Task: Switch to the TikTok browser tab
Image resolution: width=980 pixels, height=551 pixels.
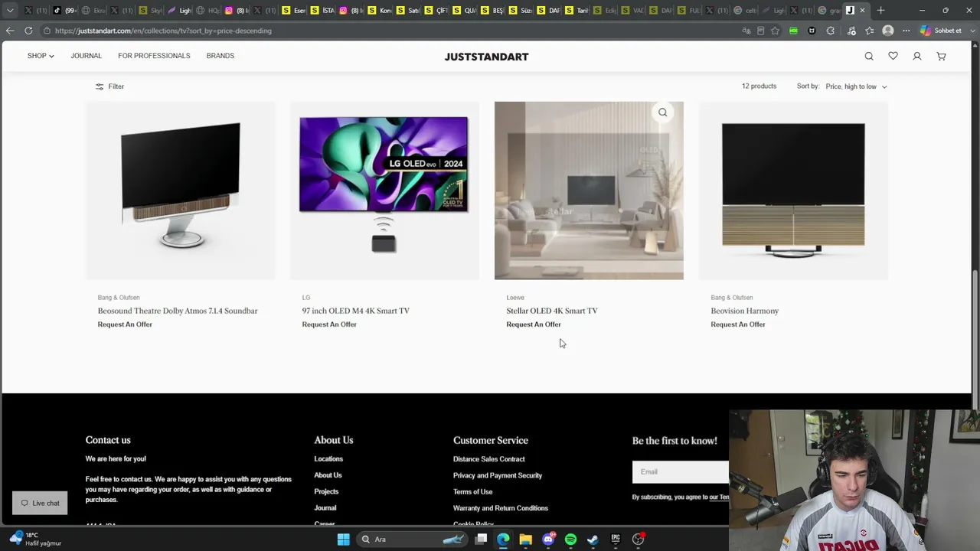Action: pyautogui.click(x=64, y=10)
